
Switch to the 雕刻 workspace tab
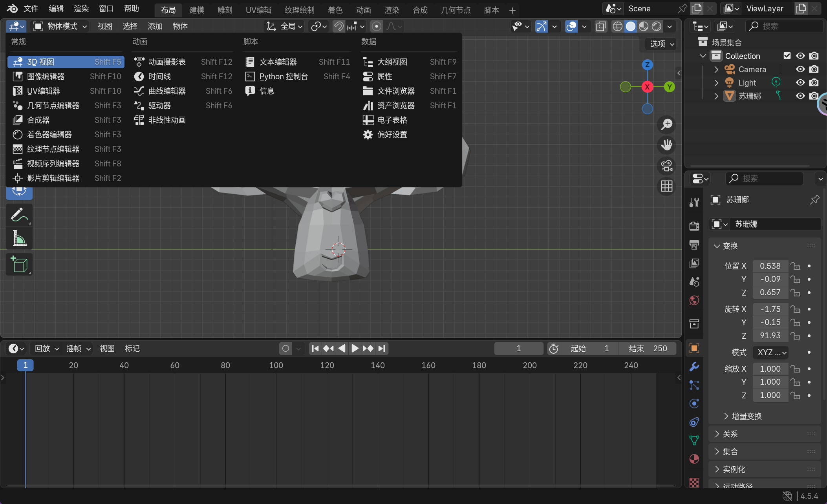pyautogui.click(x=225, y=10)
